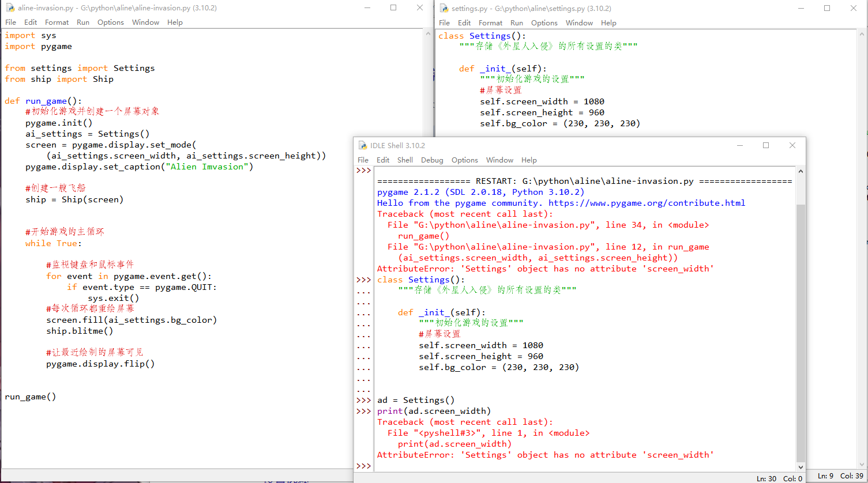The height and width of the screenshot is (483, 868).
Task: Open File menu in aline-invasion.py window
Action: point(11,22)
